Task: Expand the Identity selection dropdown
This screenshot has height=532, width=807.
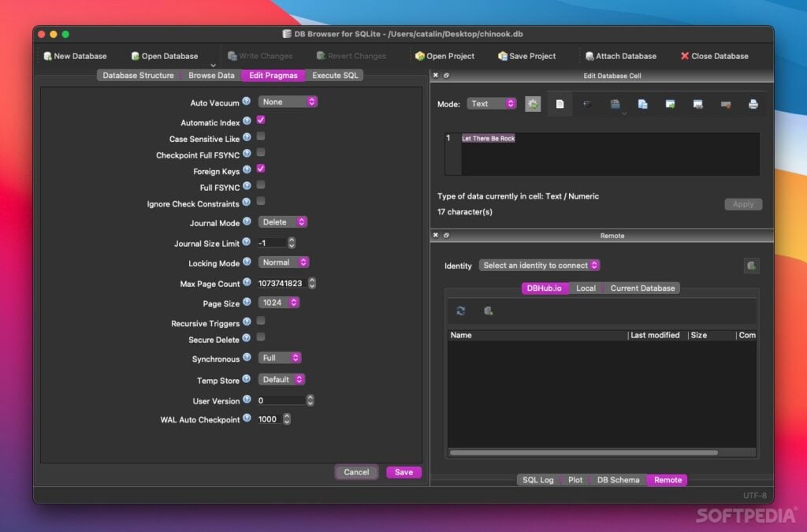Action: click(x=540, y=266)
